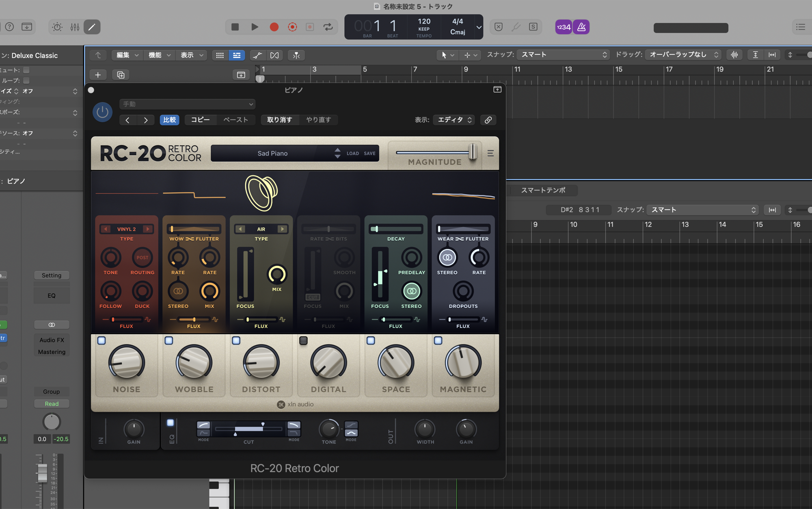Click the Read automation mode button
Screen dimensions: 812x509
tap(52, 404)
